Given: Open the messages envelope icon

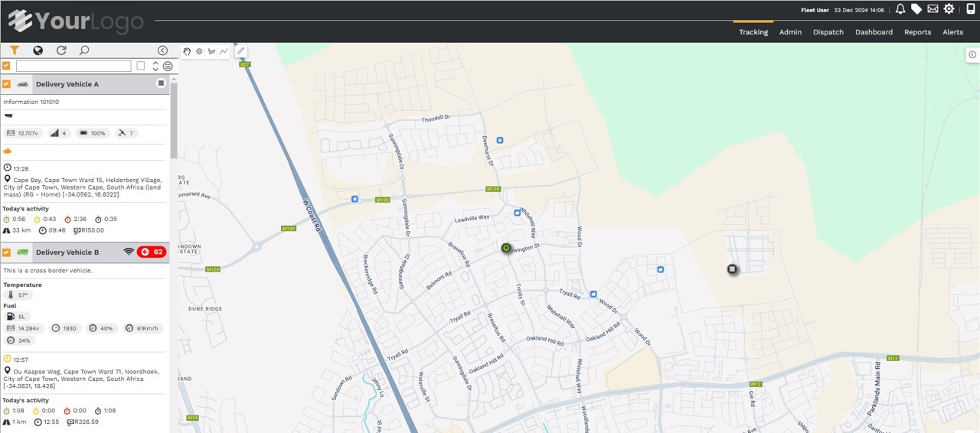Looking at the screenshot, I should pos(933,9).
